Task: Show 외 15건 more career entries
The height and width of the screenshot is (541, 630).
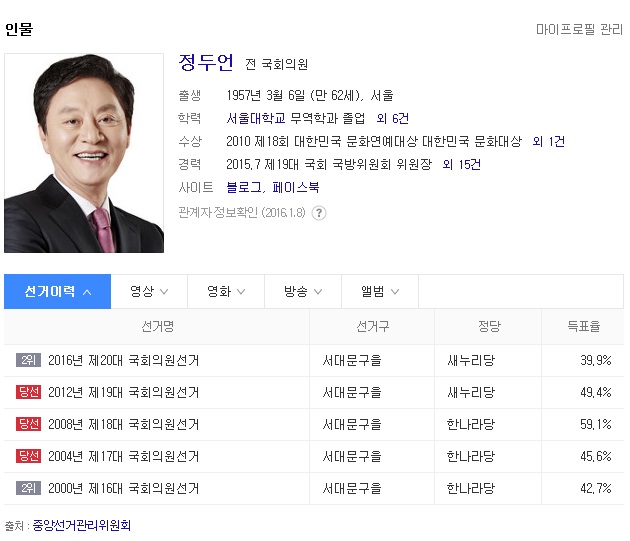Action: [x=462, y=164]
